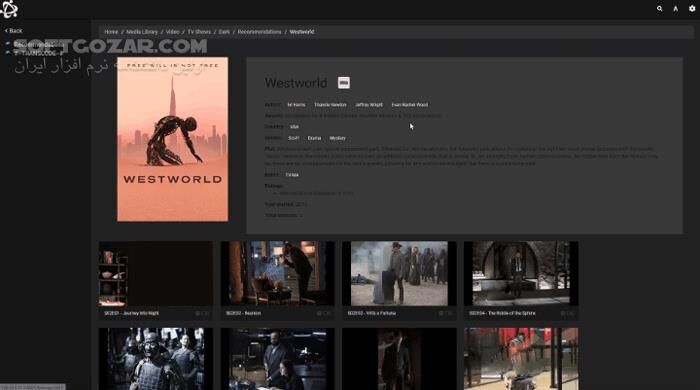Click the Journey Into Night episode title
700x390 pixels.
[131, 313]
